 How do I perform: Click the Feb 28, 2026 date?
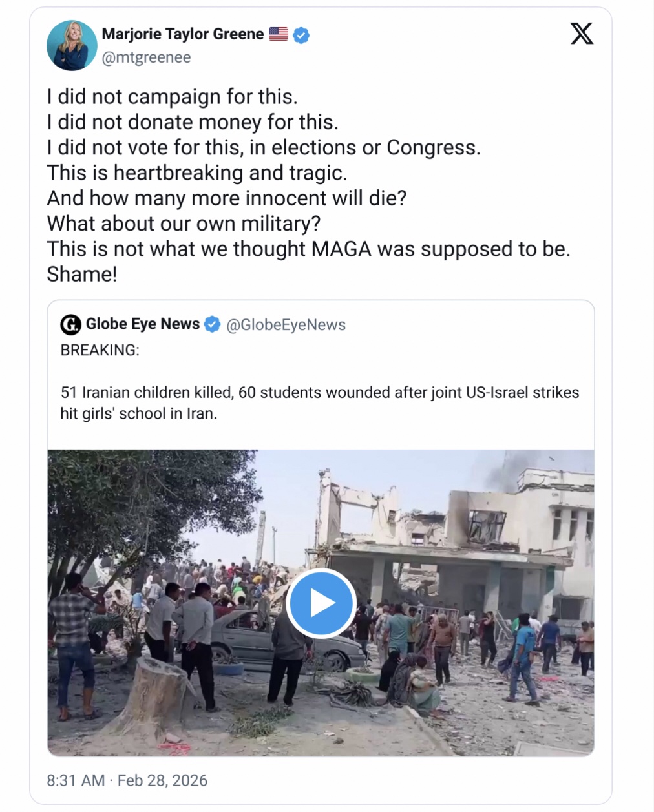[x=162, y=780]
